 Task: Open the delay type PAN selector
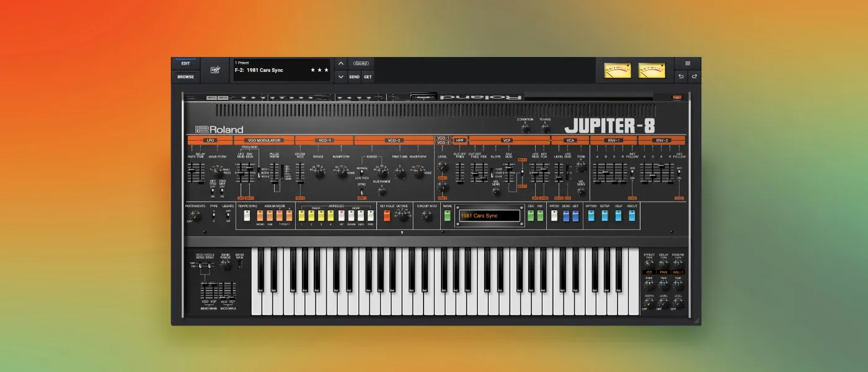coord(663,272)
